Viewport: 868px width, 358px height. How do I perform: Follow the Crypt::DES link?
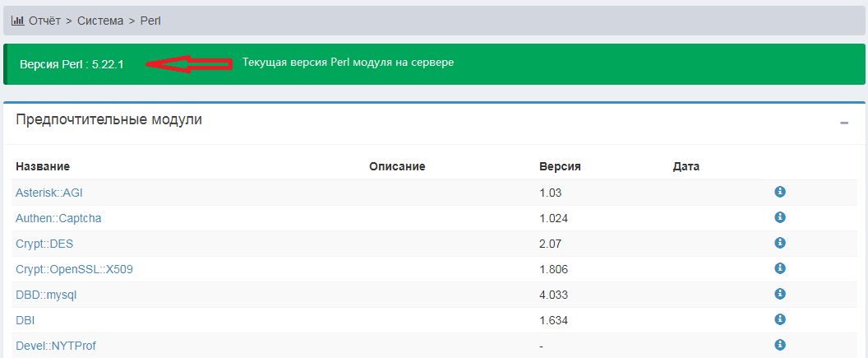coord(45,244)
